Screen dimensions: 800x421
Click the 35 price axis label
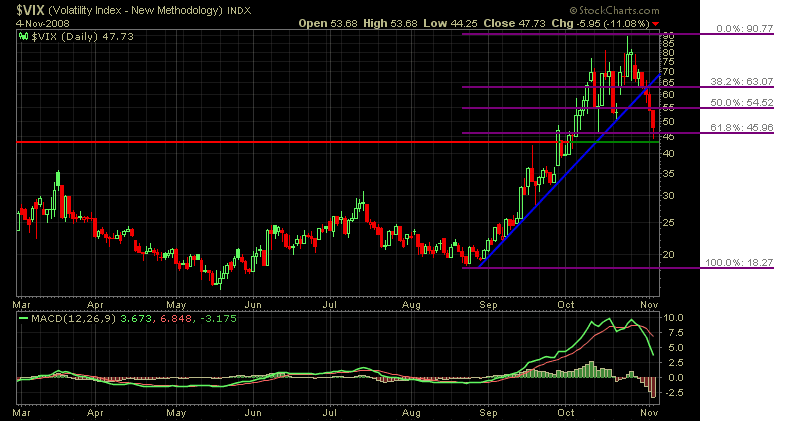[668, 174]
